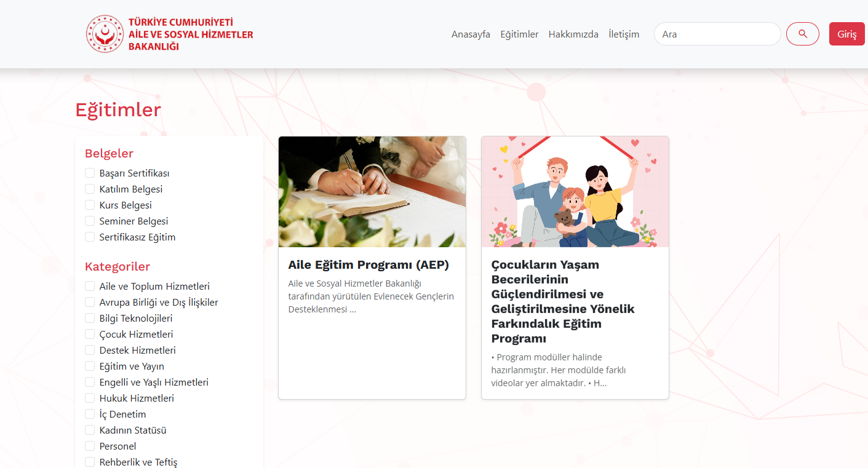868x468 pixels.
Task: Check the Başarı Sertifikası checkbox
Action: click(90, 173)
